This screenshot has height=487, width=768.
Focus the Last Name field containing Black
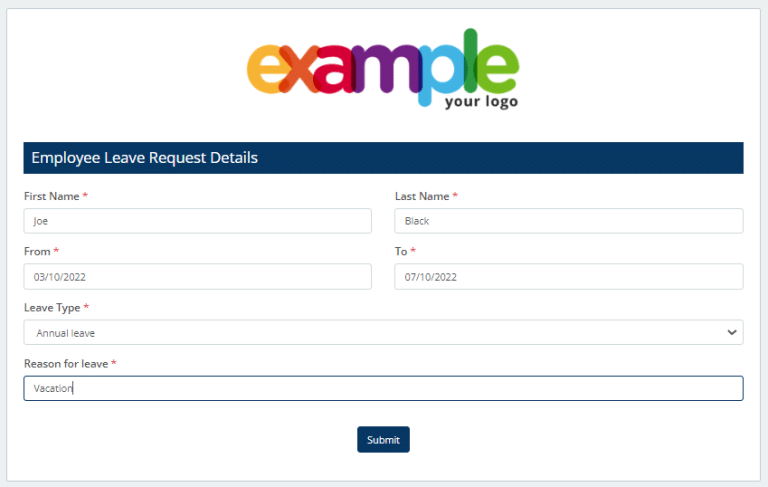click(568, 221)
